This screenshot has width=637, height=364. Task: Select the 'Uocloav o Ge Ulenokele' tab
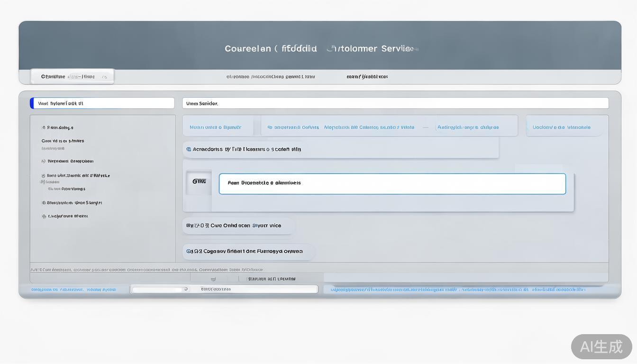click(561, 127)
